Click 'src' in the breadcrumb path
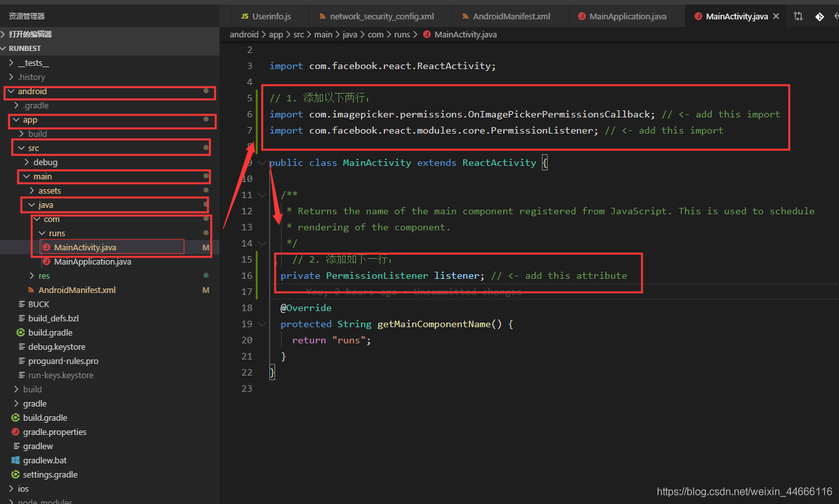Viewport: 839px width, 504px height. pyautogui.click(x=298, y=34)
